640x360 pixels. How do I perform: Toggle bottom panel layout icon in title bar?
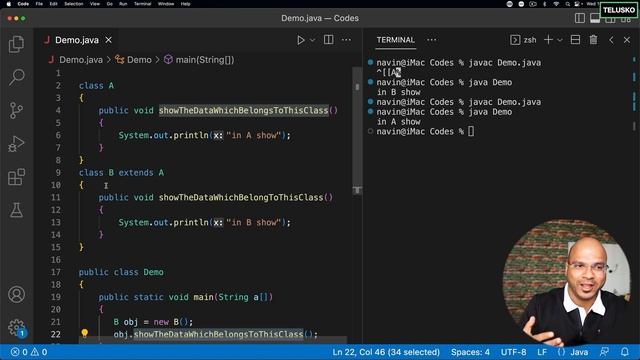595,18
